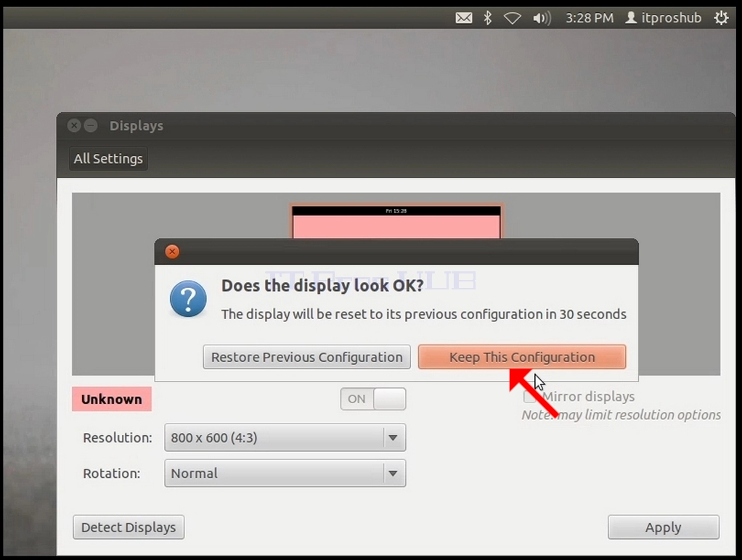Close the confirmation dialog with orange X
This screenshot has width=742, height=560.
(172, 252)
